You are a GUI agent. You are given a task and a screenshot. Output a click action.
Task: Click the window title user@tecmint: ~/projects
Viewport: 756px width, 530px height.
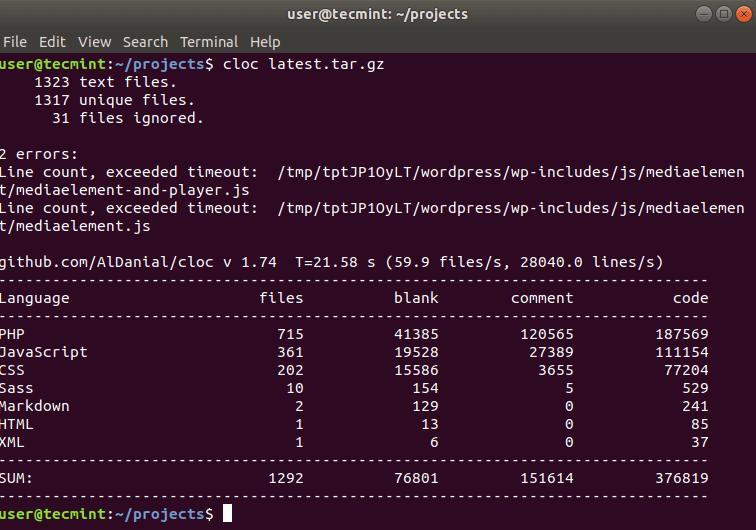coord(377,14)
